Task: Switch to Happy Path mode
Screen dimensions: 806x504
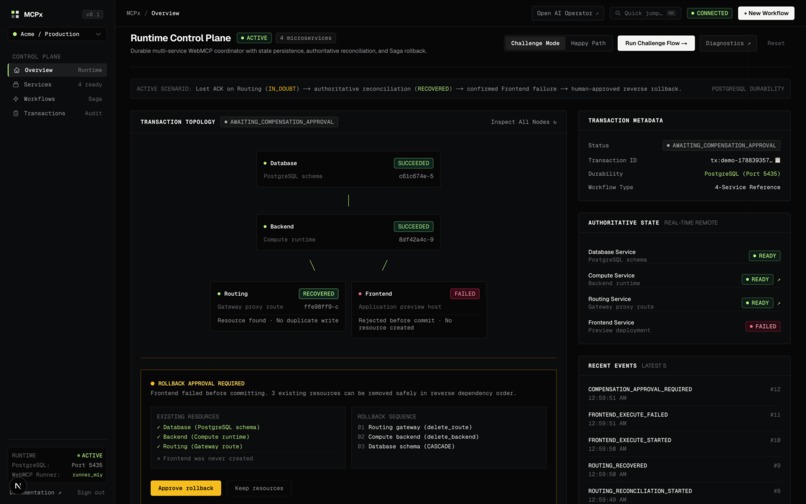Action: click(x=588, y=43)
